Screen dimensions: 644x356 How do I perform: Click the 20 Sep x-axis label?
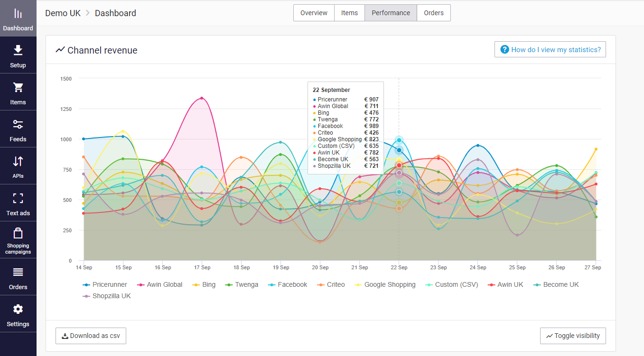tap(320, 267)
